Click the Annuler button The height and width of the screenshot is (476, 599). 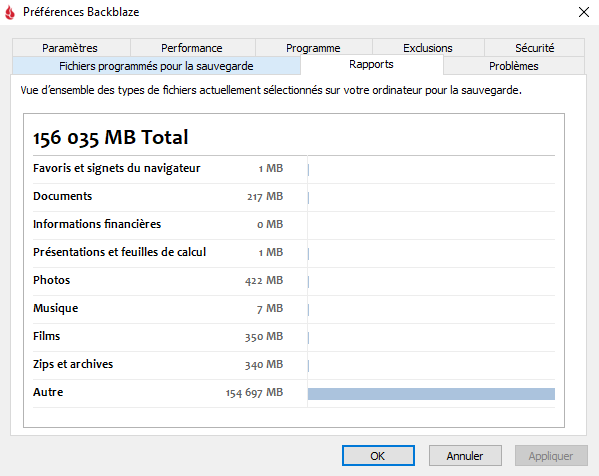[465, 455]
